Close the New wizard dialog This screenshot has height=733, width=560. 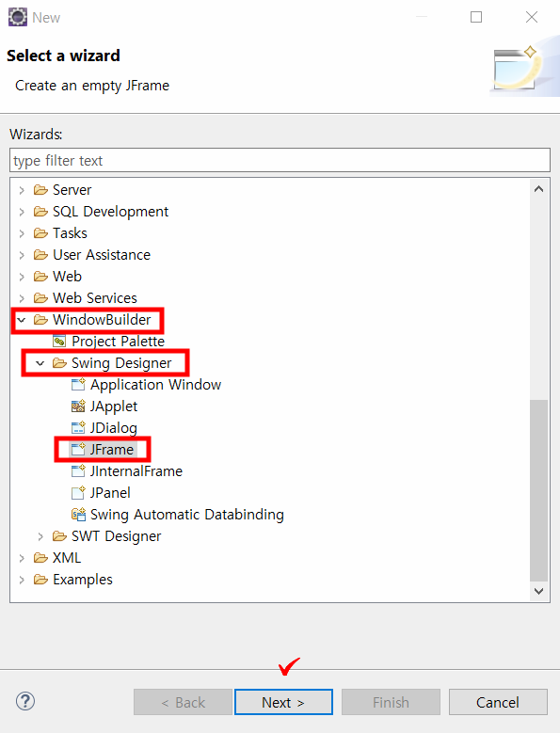(x=532, y=17)
